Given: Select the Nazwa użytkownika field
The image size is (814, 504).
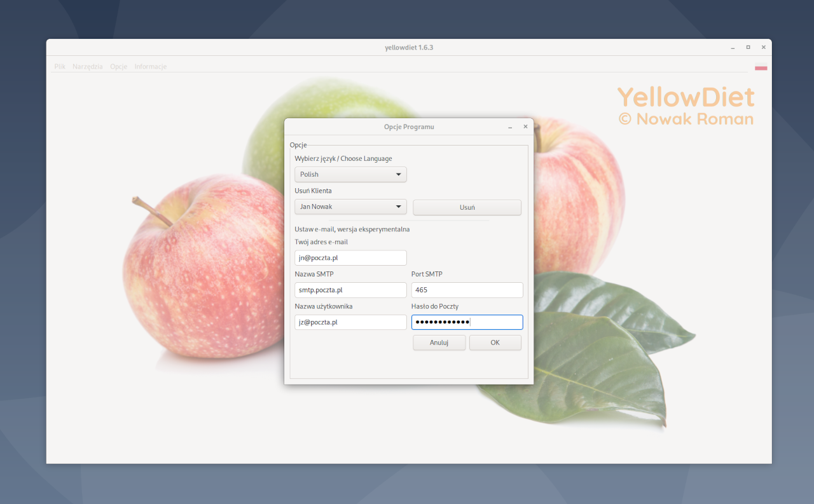Looking at the screenshot, I should (x=350, y=322).
